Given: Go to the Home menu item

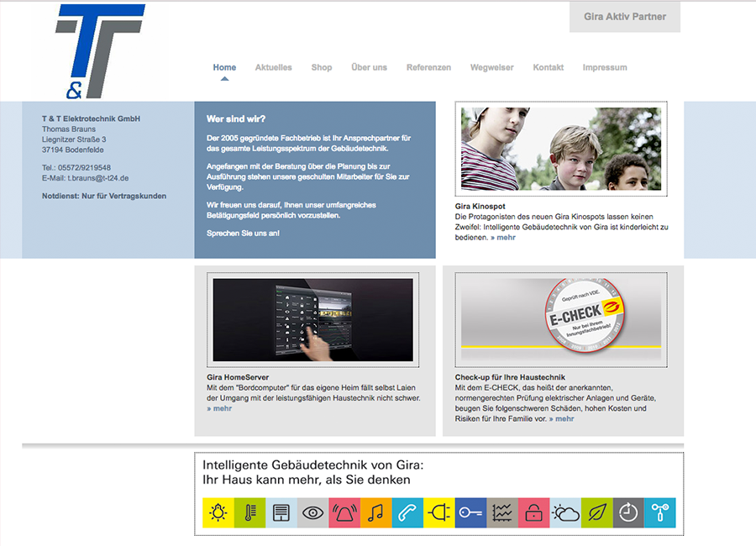Looking at the screenshot, I should pos(224,67).
